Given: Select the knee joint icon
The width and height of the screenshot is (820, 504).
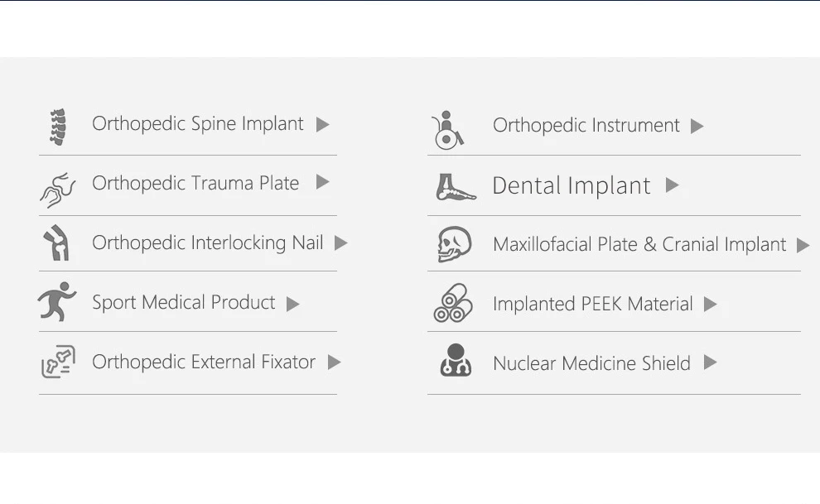Looking at the screenshot, I should 57,242.
